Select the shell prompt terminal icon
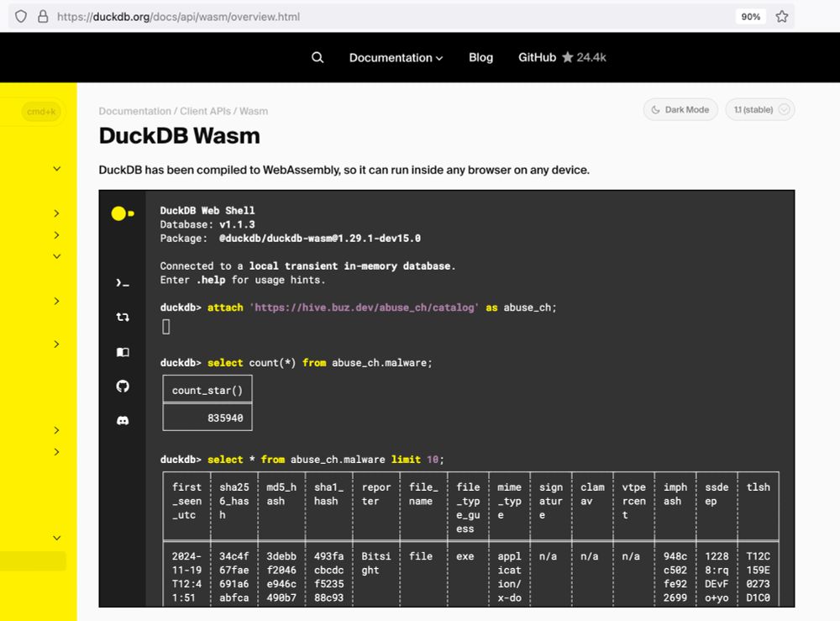The image size is (840, 621). [x=123, y=283]
